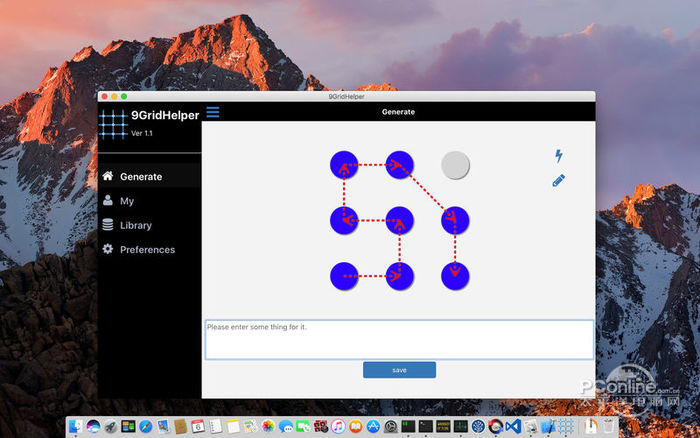700x438 pixels.
Task: Click the gear icon beside Preferences
Action: pyautogui.click(x=108, y=249)
